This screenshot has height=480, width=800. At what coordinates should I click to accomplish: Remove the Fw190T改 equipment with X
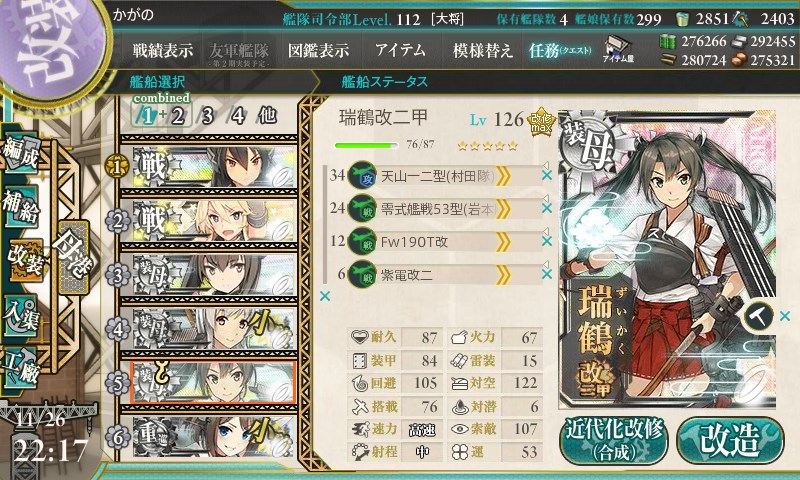coord(546,241)
